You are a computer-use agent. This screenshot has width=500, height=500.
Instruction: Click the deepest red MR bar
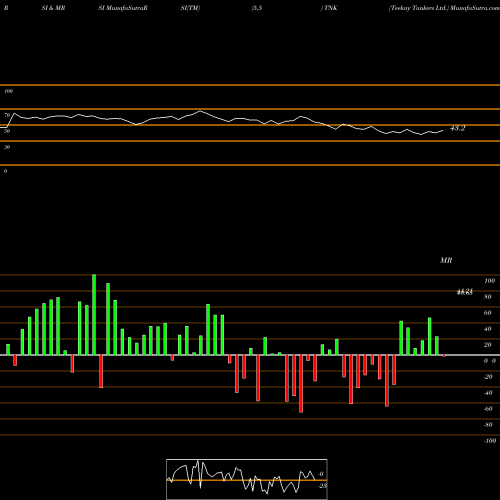pyautogui.click(x=301, y=384)
